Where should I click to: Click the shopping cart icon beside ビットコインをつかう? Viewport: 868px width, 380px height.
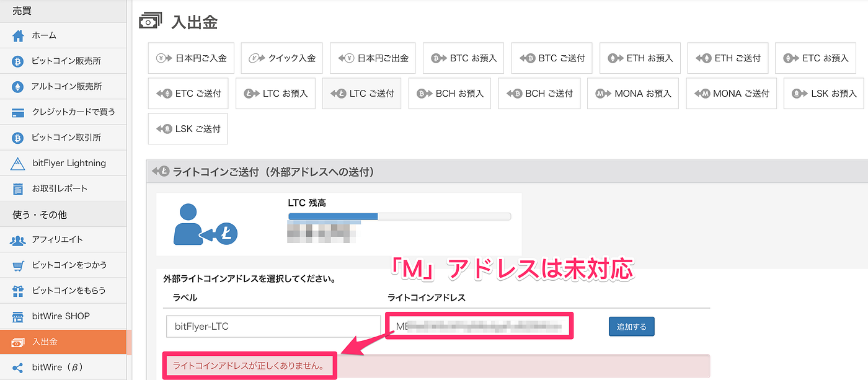click(18, 265)
